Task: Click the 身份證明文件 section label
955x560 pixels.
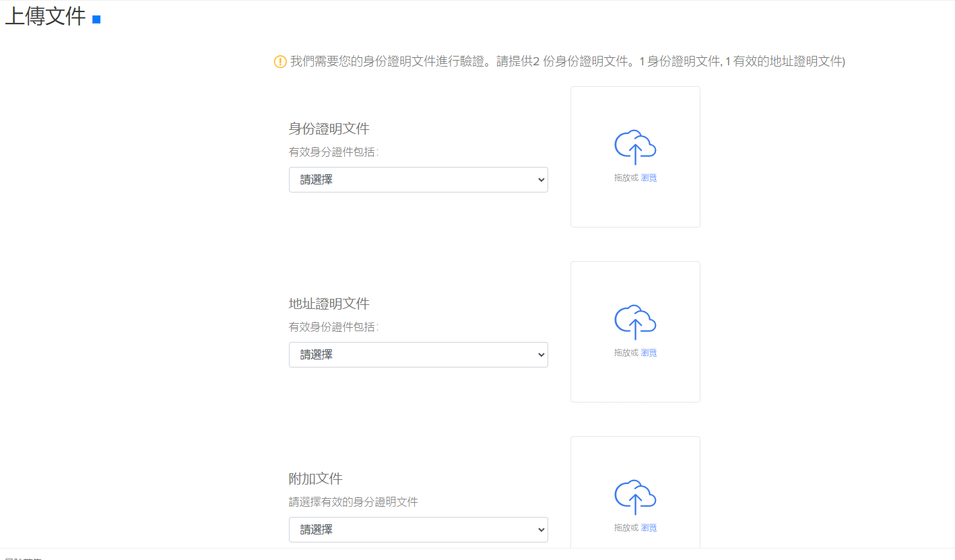Action: pos(329,129)
